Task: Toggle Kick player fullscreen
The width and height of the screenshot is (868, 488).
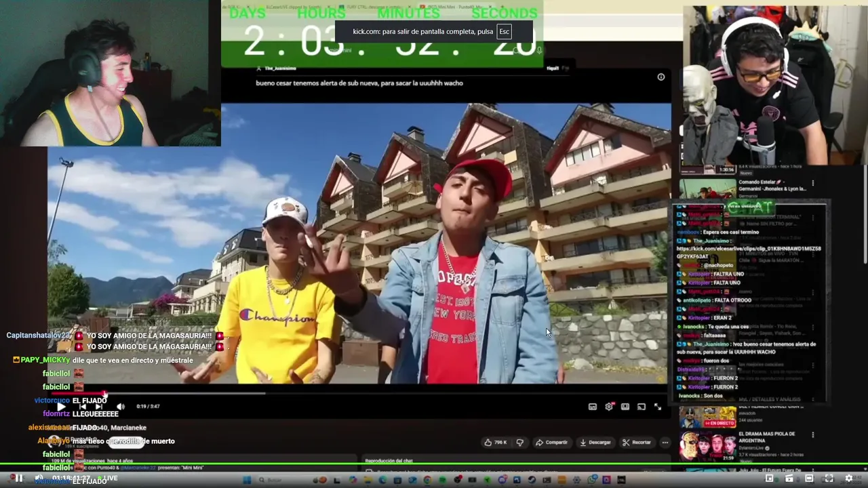Action: point(829,479)
